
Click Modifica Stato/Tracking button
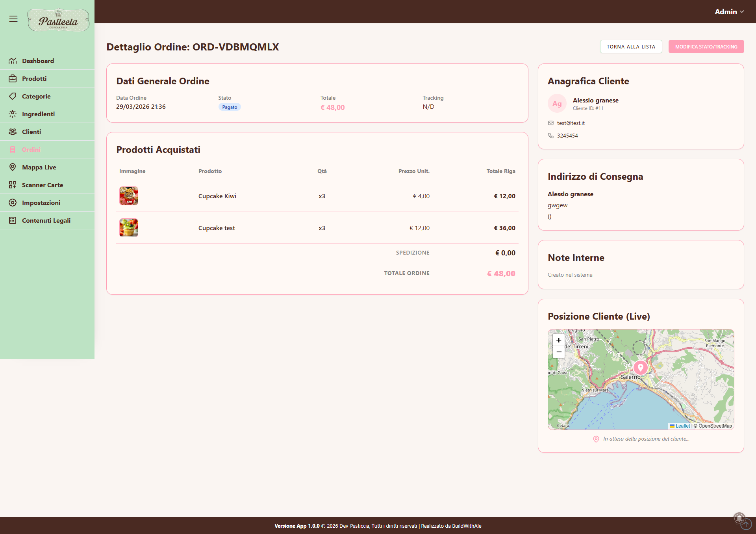(706, 47)
